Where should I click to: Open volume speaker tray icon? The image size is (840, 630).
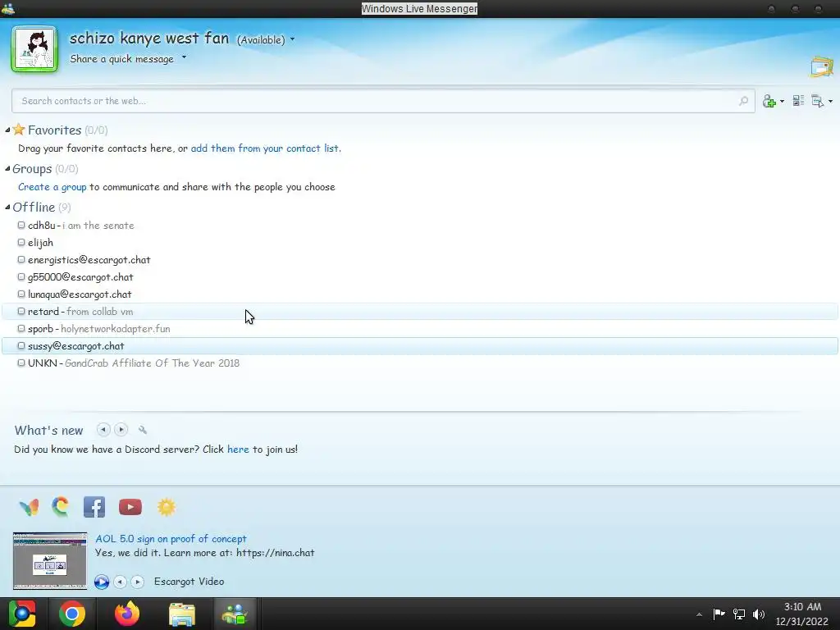point(759,614)
